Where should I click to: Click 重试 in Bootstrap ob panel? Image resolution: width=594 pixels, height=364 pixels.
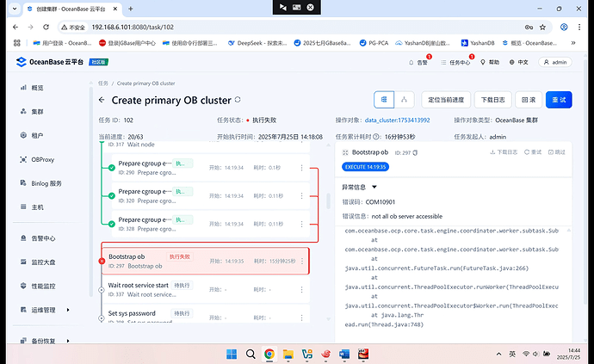533,152
